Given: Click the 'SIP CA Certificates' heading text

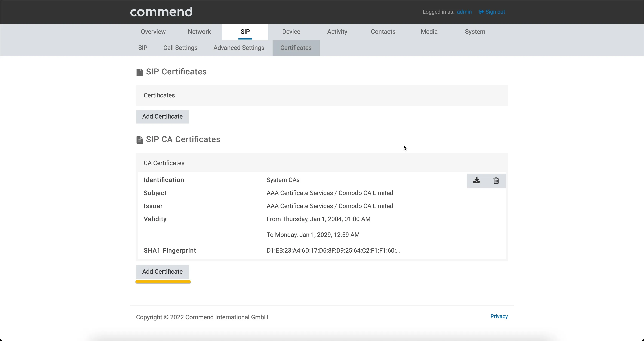Looking at the screenshot, I should pyautogui.click(x=183, y=140).
